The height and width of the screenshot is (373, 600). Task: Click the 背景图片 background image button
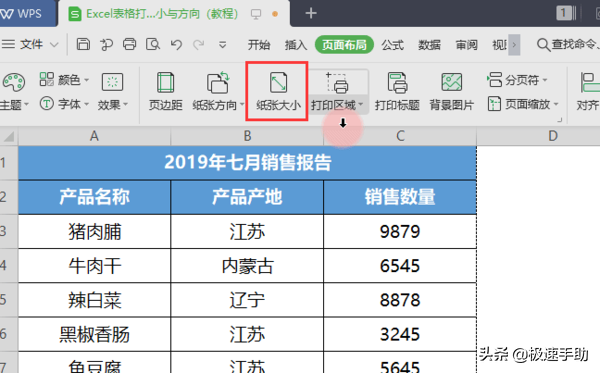click(x=452, y=91)
